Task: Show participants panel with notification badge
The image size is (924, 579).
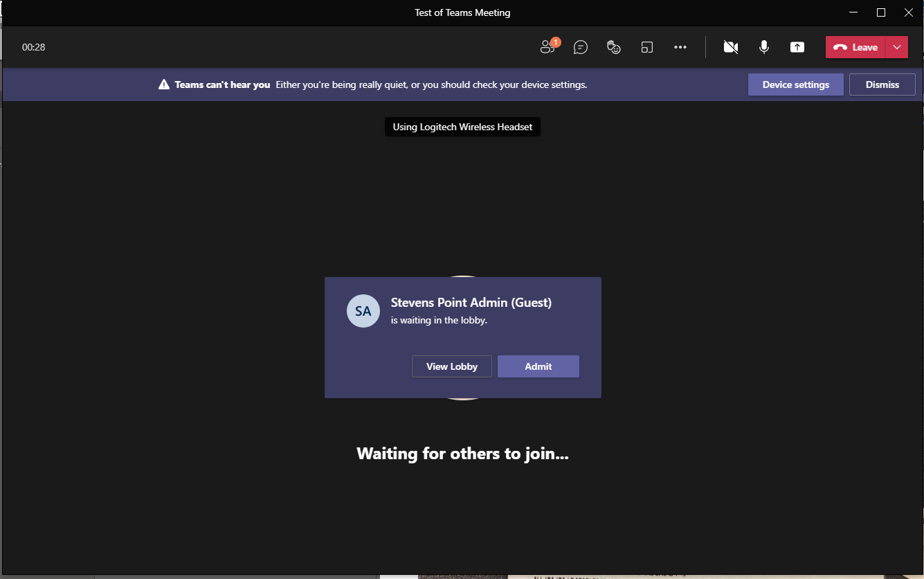Action: tap(549, 46)
